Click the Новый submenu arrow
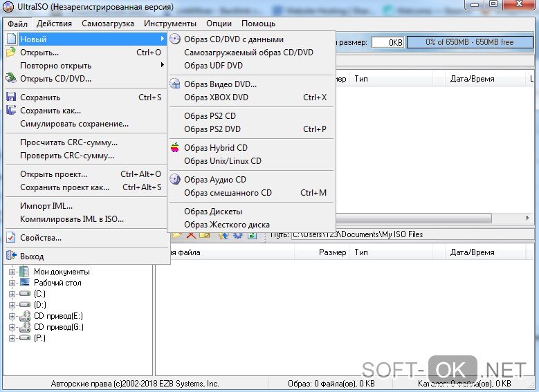The image size is (539, 392). [x=162, y=39]
